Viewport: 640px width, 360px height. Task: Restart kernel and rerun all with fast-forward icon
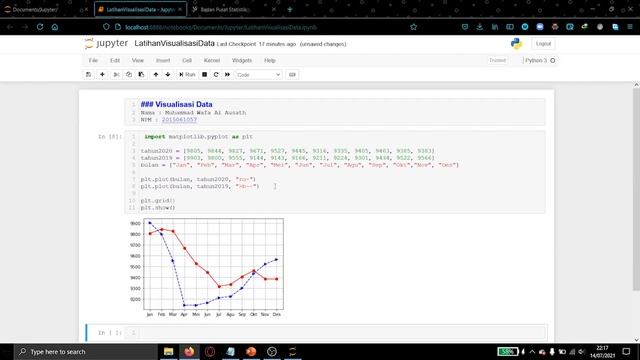(227, 75)
